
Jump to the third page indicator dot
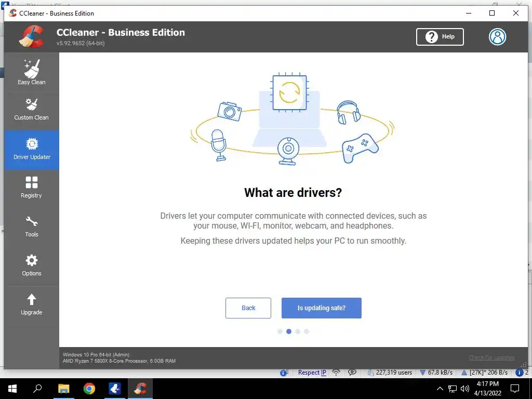(x=298, y=331)
